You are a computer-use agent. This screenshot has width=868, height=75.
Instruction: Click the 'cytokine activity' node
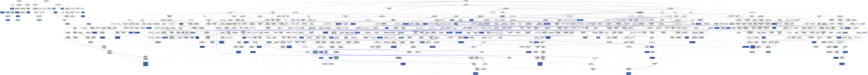tap(18, 20)
